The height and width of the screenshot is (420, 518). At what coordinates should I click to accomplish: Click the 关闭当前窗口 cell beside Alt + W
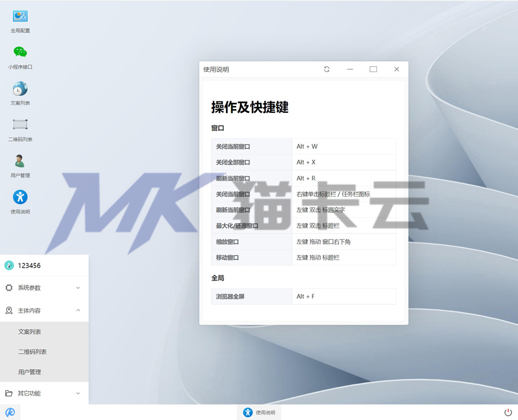coord(252,146)
